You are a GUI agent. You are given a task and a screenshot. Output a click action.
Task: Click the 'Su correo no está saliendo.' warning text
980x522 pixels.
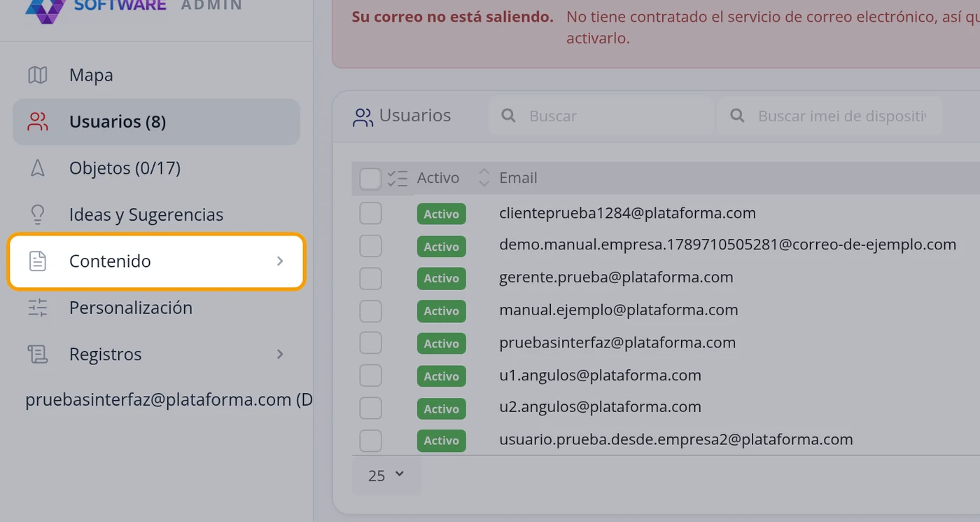click(452, 16)
